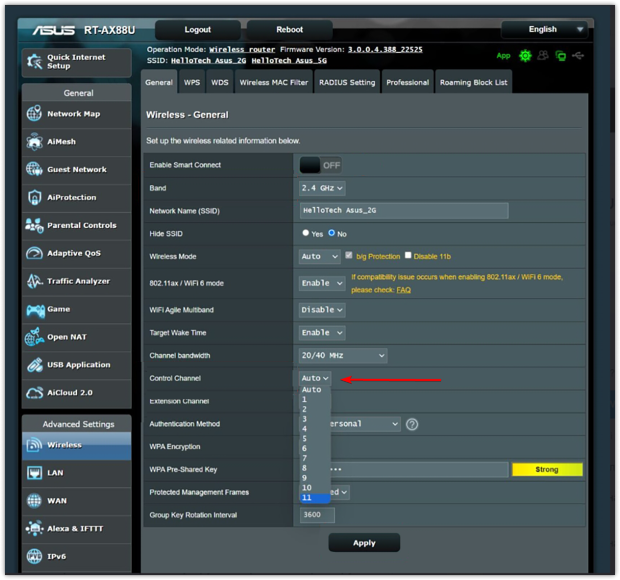Screen dimensions: 620x580
Task: Switch to the Roaming Block List tab
Action: pos(473,82)
